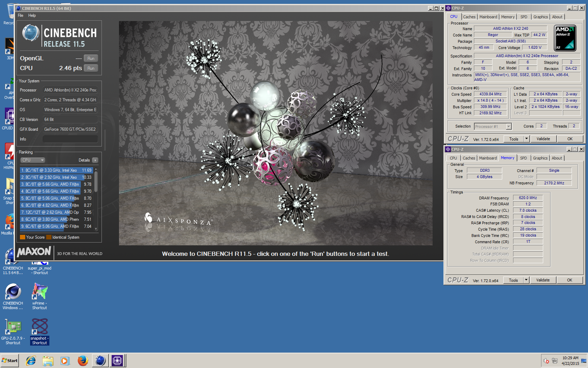Select ranking entry 8C/16T @ 3.33 GHz Intel Xeon
Image resolution: width=588 pixels, height=368 pixels.
[x=56, y=170]
